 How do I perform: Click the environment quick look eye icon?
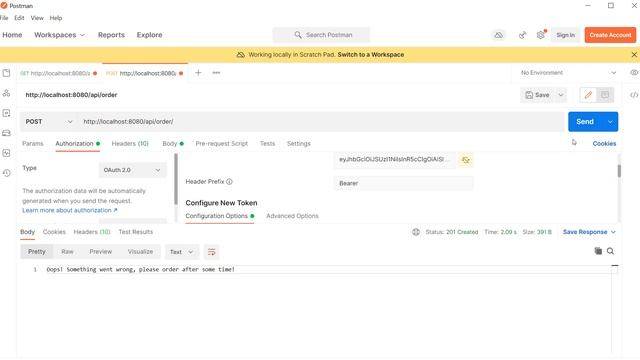point(634,73)
